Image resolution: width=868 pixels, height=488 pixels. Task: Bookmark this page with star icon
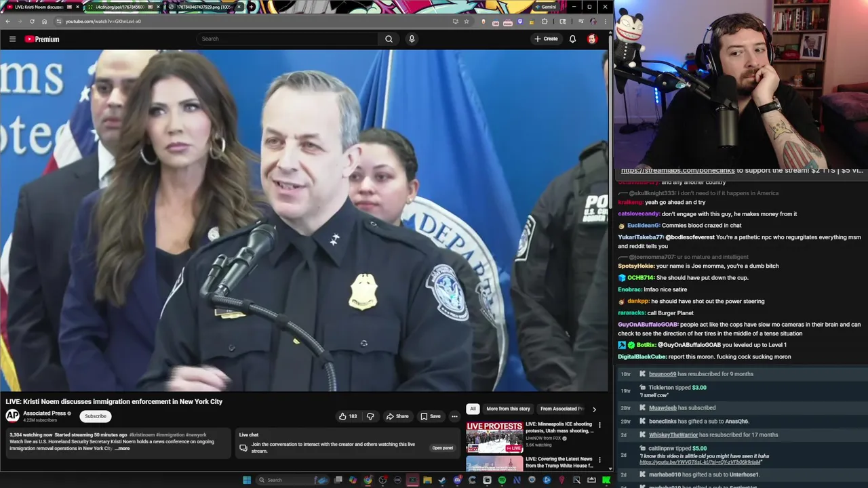click(x=466, y=21)
